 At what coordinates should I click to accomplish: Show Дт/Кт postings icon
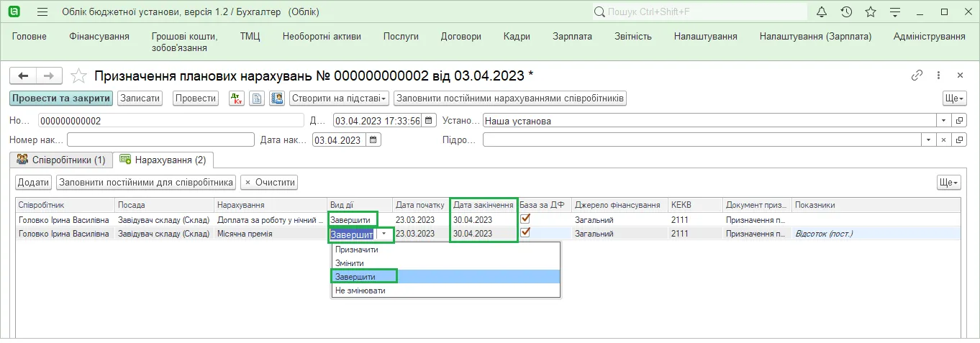[237, 99]
